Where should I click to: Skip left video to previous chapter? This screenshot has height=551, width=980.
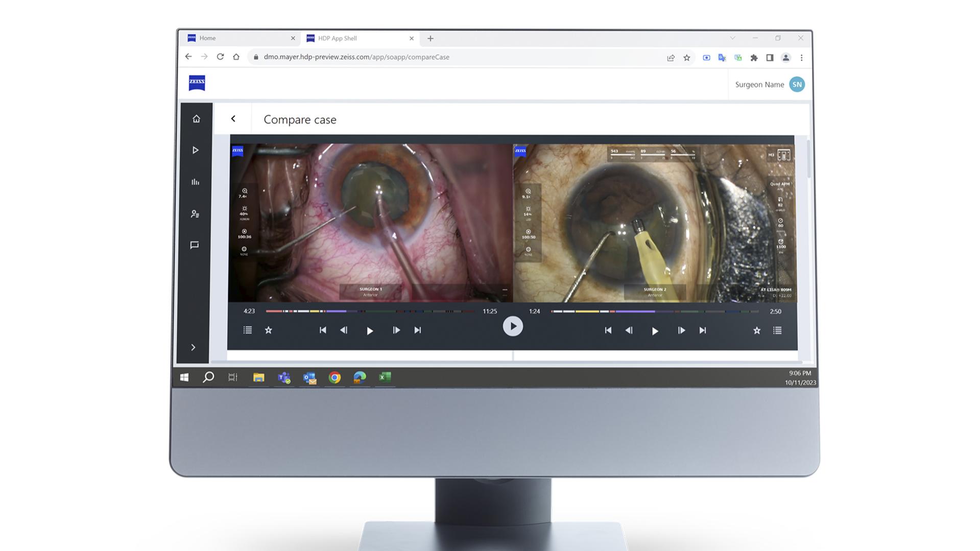[x=323, y=330]
